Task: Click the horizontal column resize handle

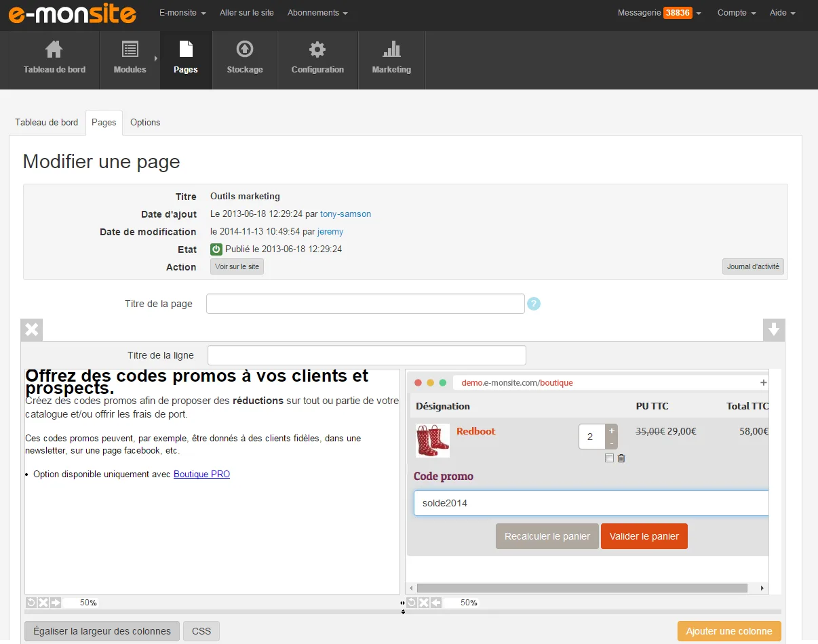Action: [403, 603]
